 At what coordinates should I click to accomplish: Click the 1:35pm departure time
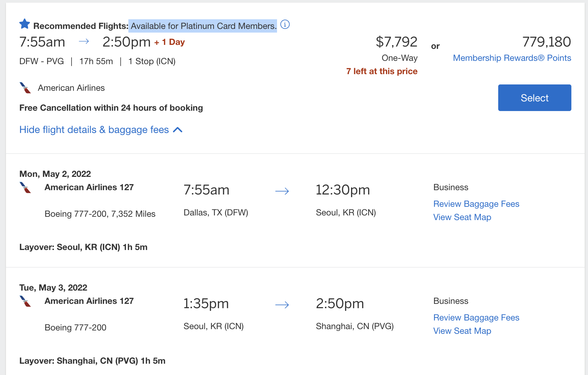tap(206, 304)
